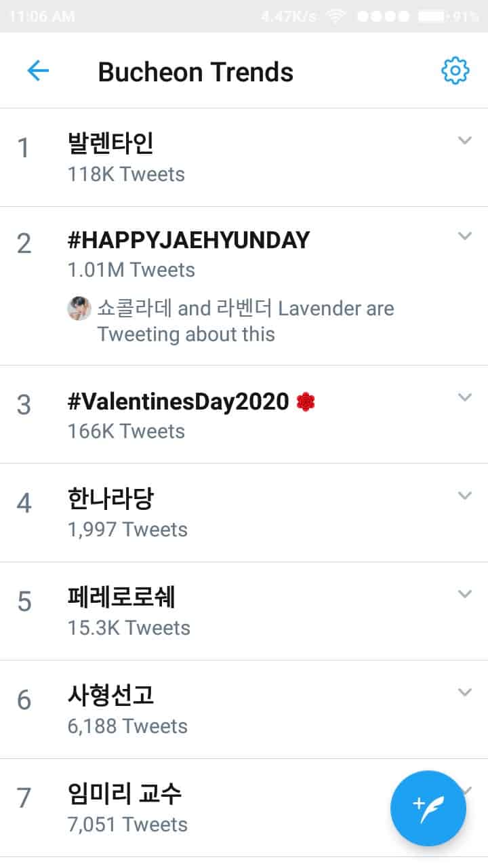This screenshot has height=868, width=488.
Task: Open chevron menu for #HAPPYJAEHYUNDAY
Action: click(464, 236)
